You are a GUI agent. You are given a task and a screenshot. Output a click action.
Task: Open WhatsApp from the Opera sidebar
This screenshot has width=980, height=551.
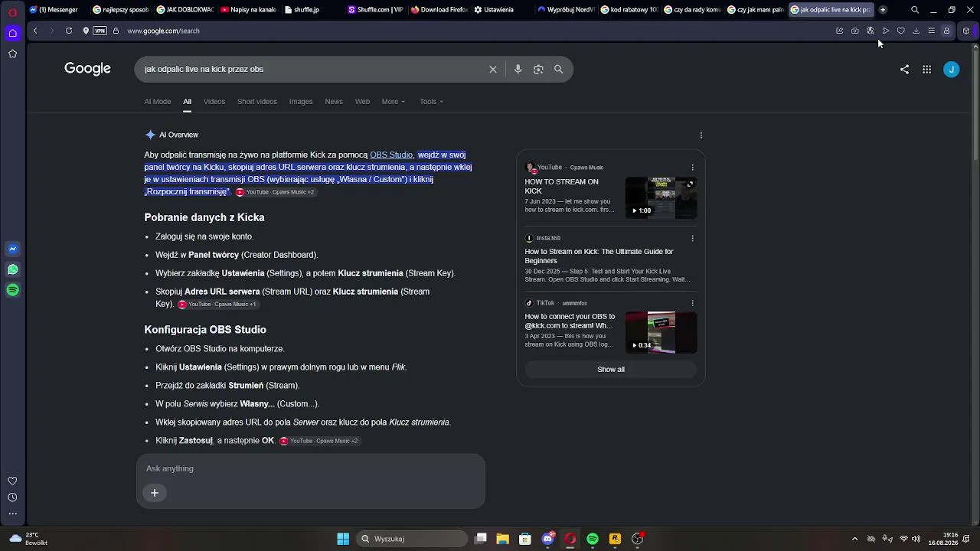click(x=12, y=269)
